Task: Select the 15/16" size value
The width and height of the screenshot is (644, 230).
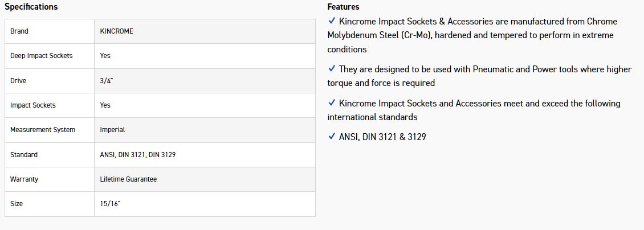Action: tap(110, 204)
